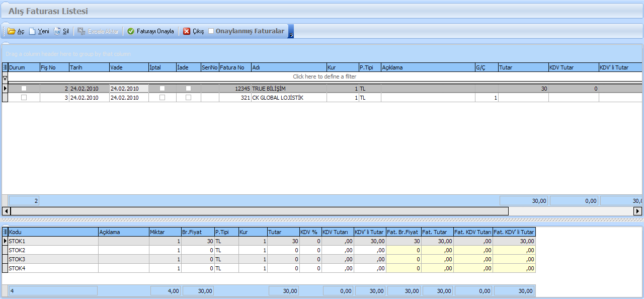
Task: Click the green Faturayı Onayla checkmark icon
Action: tap(131, 31)
